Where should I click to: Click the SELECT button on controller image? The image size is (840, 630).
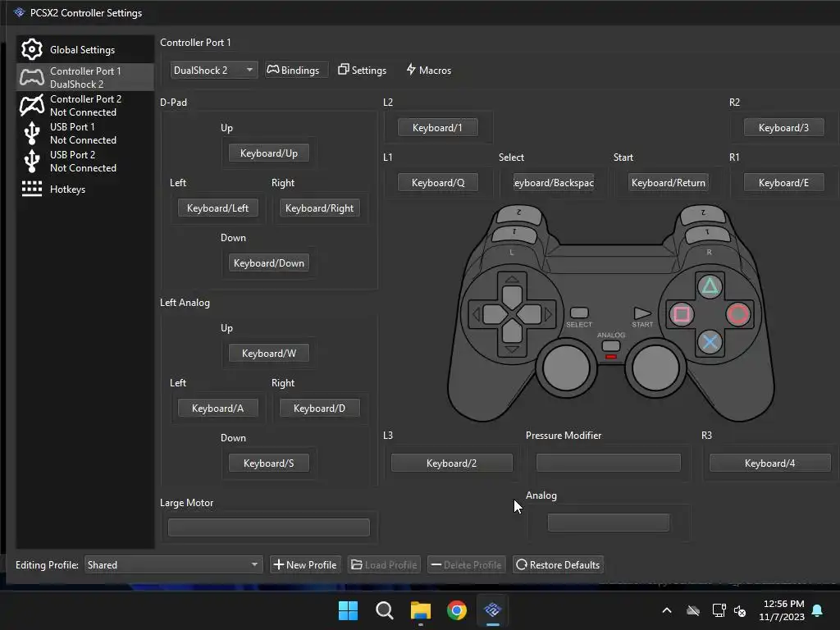(579, 313)
